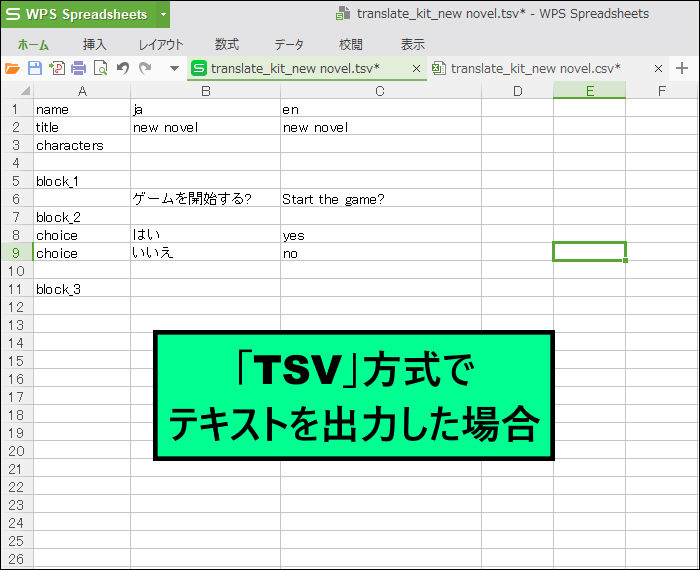
Task: Select cell containing "Start the game?"
Action: coord(380,199)
